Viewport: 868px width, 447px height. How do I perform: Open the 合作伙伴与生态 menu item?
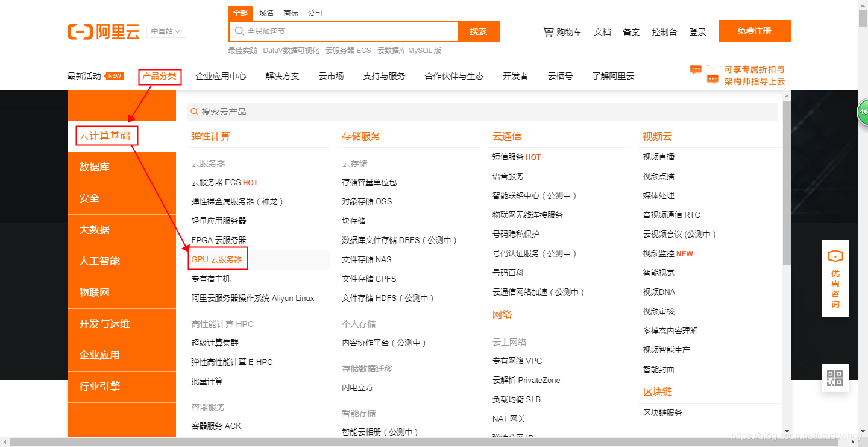[x=454, y=76]
